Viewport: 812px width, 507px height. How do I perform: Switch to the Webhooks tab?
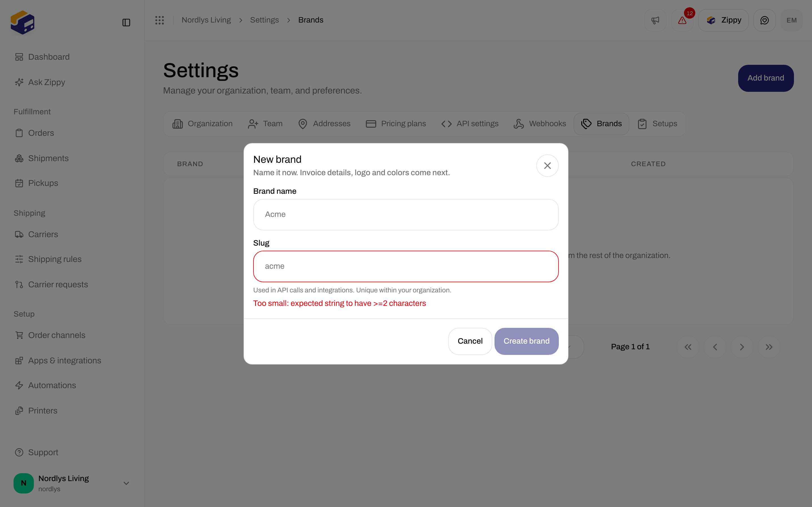[x=540, y=124]
